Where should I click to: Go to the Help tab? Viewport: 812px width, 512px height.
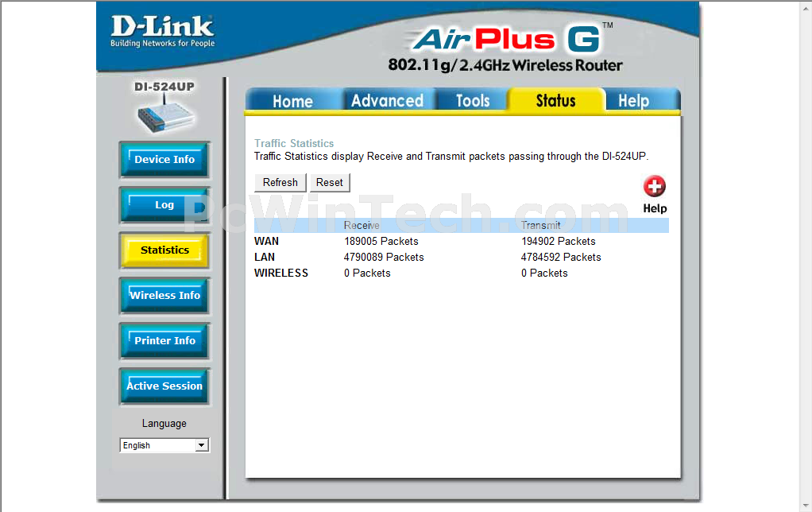point(633,100)
